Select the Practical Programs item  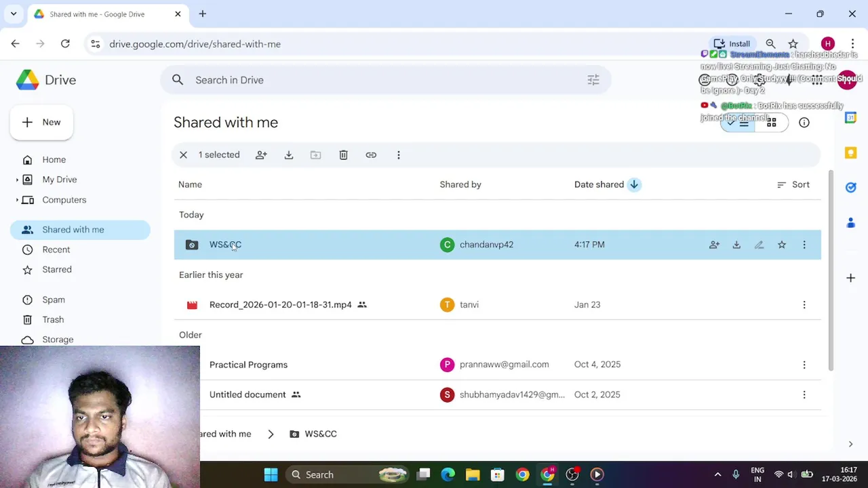click(248, 365)
